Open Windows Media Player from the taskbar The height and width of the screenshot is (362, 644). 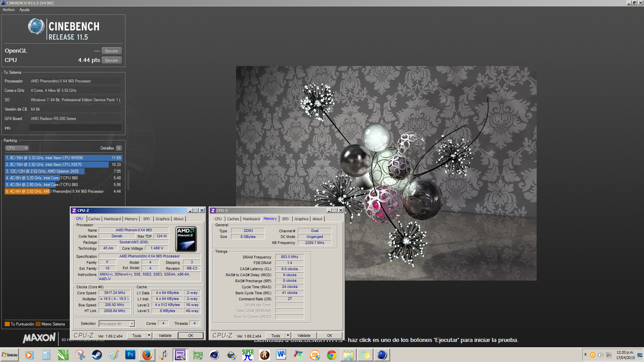tap(30, 355)
